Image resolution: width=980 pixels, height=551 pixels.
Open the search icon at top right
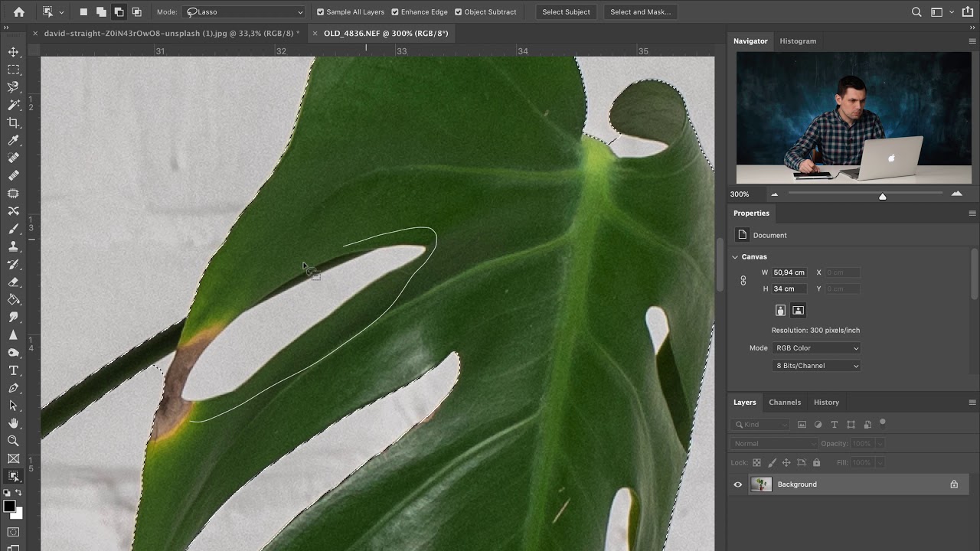pos(916,12)
